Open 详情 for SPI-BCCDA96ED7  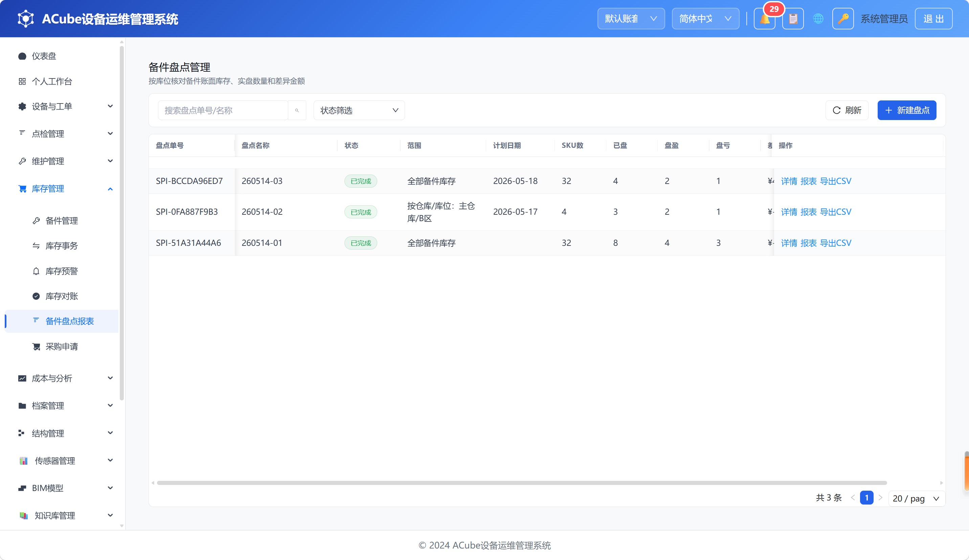point(789,181)
